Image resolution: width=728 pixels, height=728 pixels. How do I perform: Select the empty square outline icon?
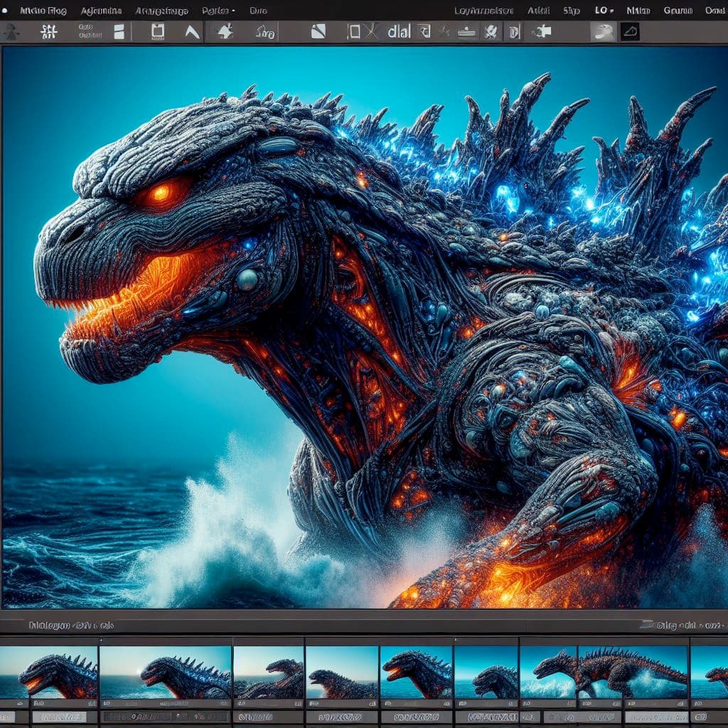pyautogui.click(x=354, y=31)
